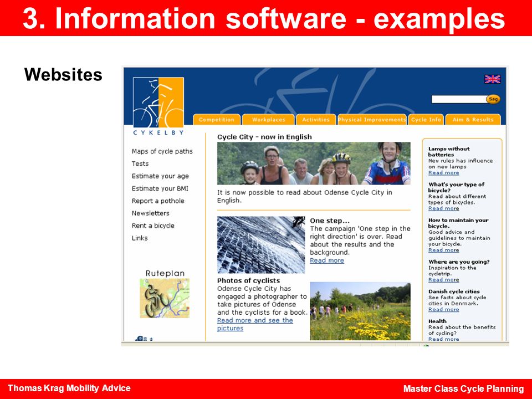Click the One step... heading
Image resolution: width=532 pixels, height=399 pixels.
(x=329, y=221)
